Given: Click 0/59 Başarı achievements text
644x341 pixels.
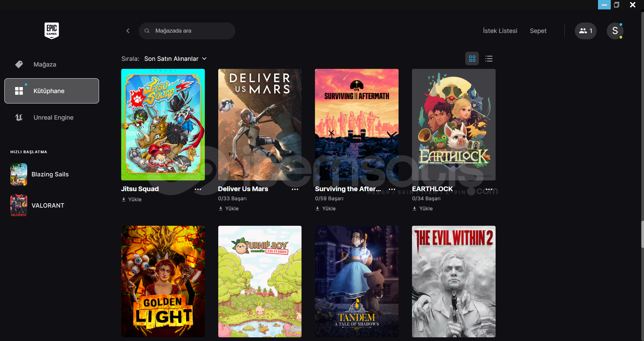Looking at the screenshot, I should [x=329, y=199].
